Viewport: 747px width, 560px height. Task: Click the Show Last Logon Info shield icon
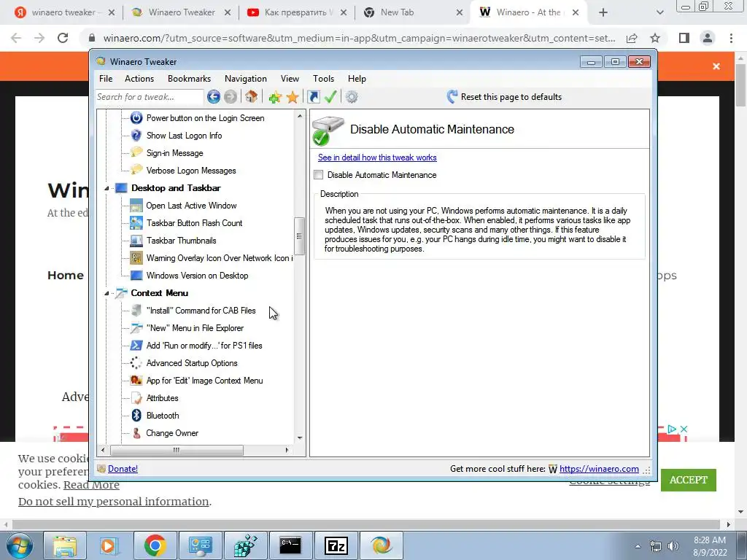[x=136, y=135]
